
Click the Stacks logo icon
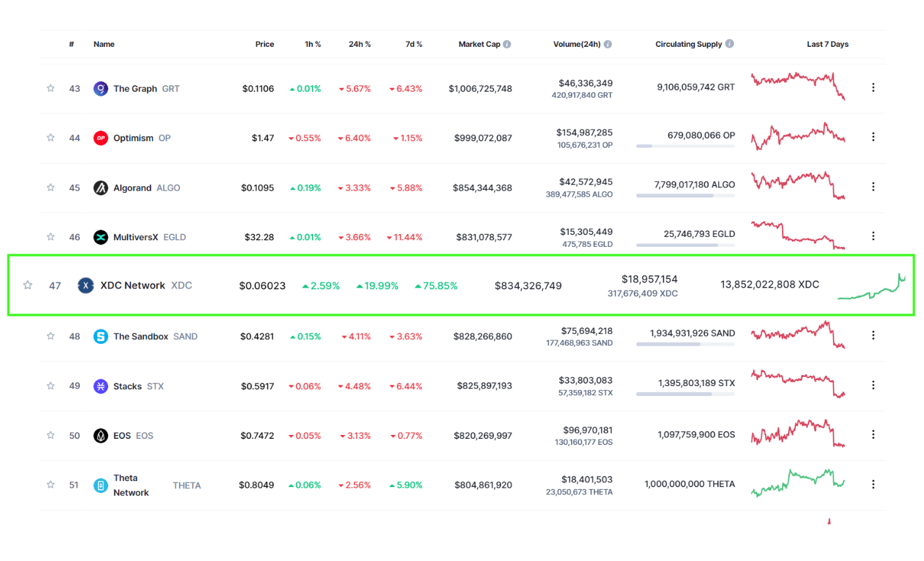click(x=100, y=386)
